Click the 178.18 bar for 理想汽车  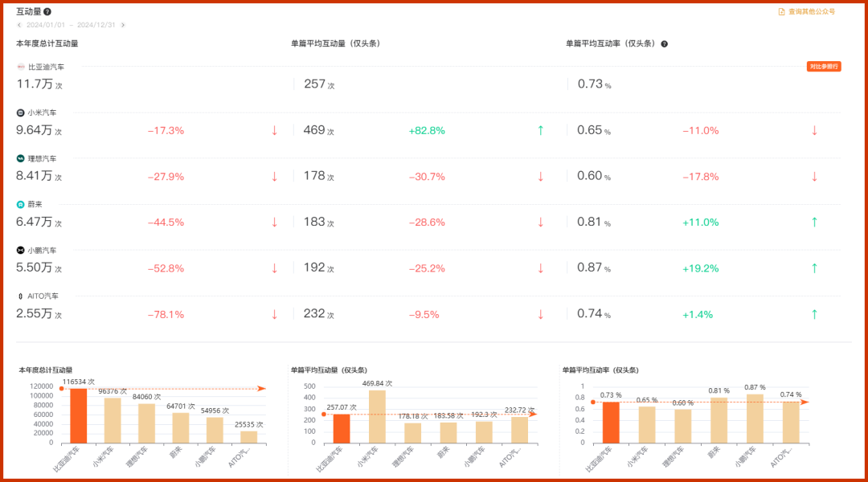412,433
